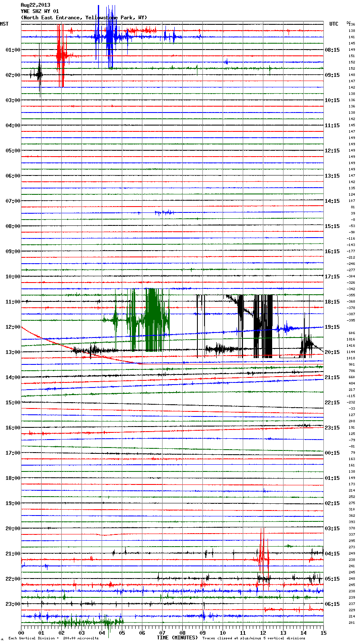Click the DC offset value '1416'
This screenshot has height=644, width=357.
click(x=351, y=346)
